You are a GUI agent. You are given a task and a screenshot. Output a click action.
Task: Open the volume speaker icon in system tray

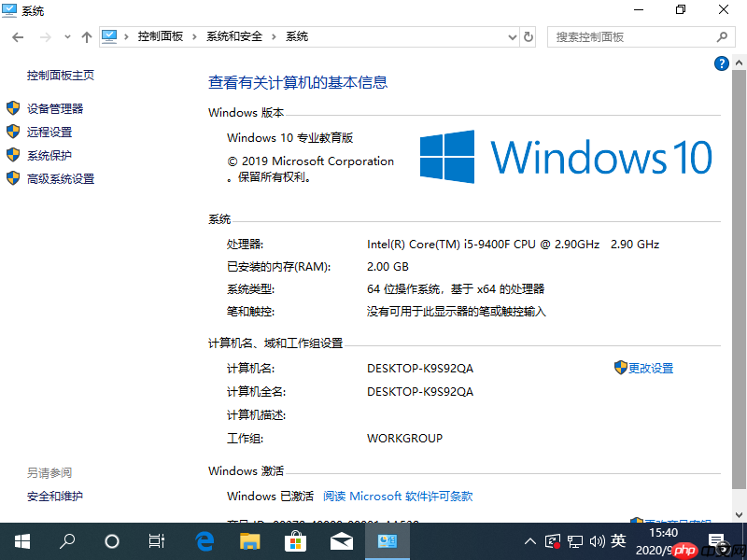[597, 540]
